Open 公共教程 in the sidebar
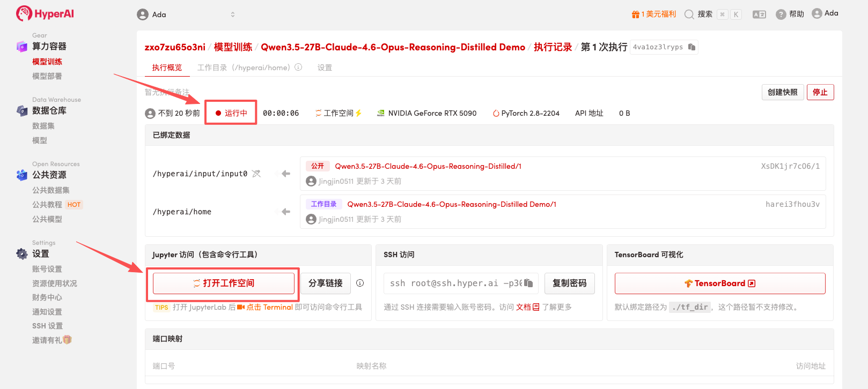Viewport: 868px width, 389px height. (x=47, y=205)
